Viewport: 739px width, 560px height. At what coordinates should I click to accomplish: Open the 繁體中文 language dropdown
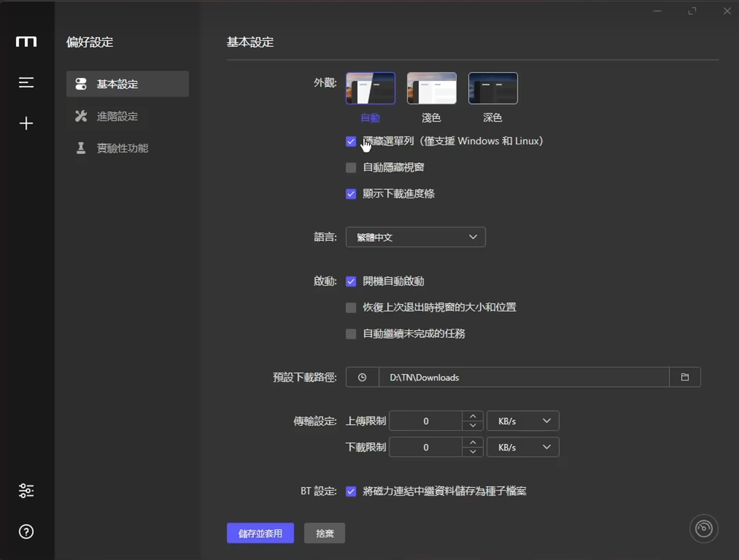tap(415, 237)
